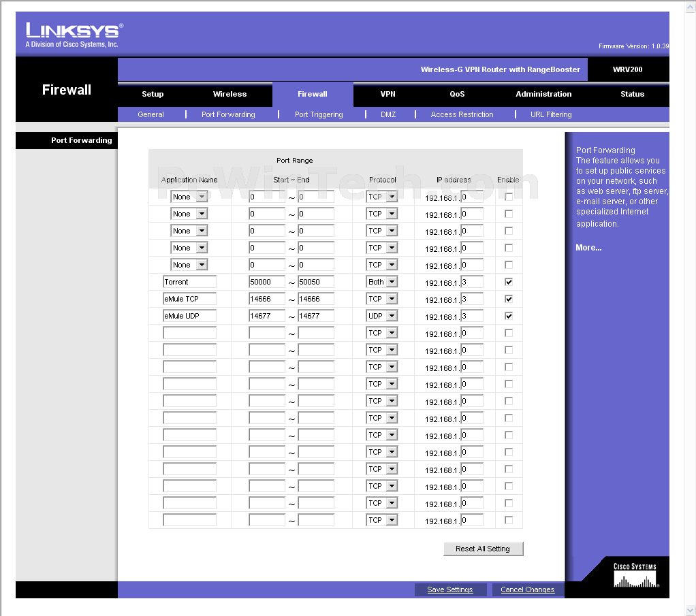Toggle the eMule UDP Enable checkbox

click(x=509, y=316)
